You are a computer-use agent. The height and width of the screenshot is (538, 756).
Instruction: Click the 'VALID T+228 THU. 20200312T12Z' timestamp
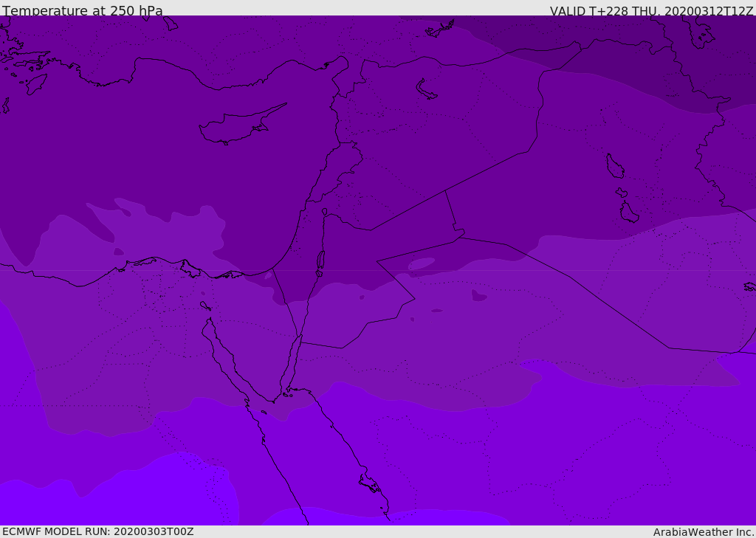(651, 11)
